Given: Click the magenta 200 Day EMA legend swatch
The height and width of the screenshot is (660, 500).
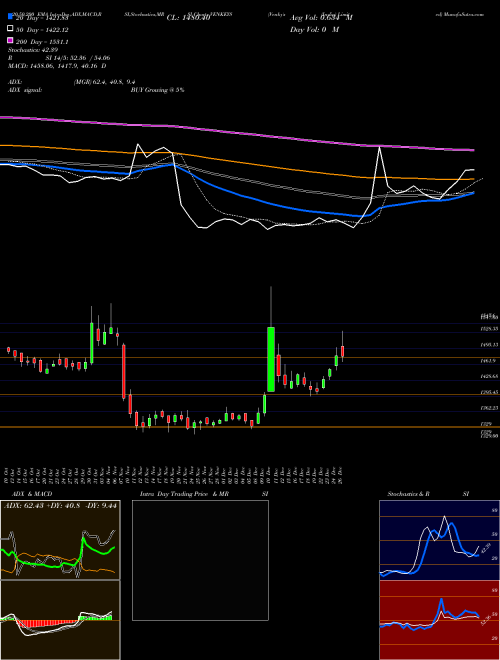Looking at the screenshot, I should (x=10, y=40).
